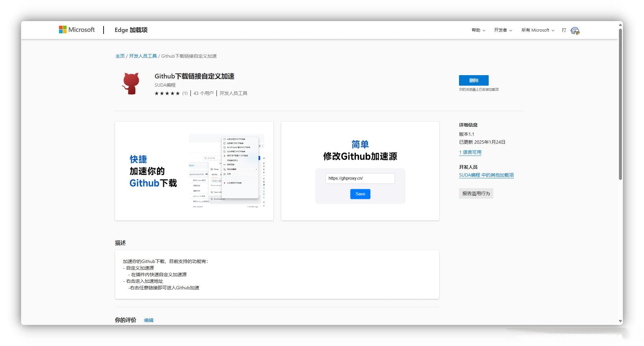
Task: Click 编辑 next to 你的评价
Action: tap(149, 320)
